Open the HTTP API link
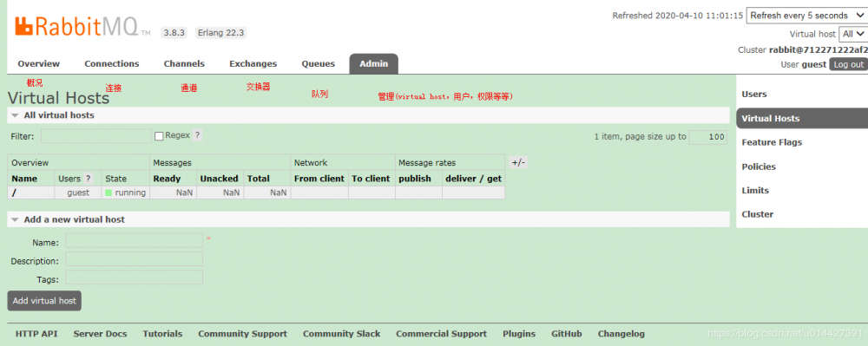This screenshot has width=868, height=346. [36, 334]
